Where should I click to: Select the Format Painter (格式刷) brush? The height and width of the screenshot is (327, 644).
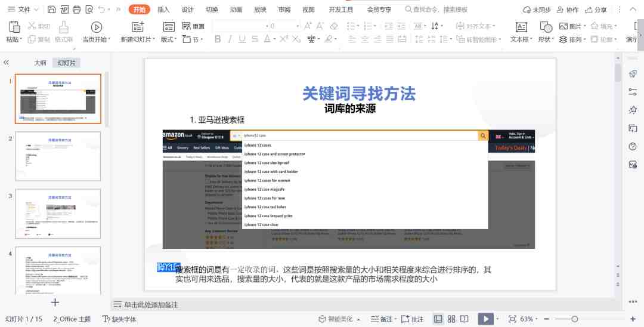point(64,27)
